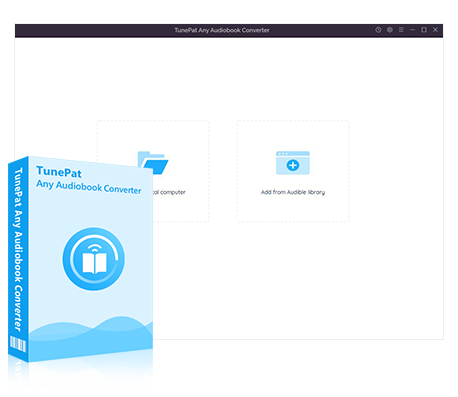This screenshot has height=397, width=458.
Task: Click the 'local computer' label text
Action: (169, 192)
